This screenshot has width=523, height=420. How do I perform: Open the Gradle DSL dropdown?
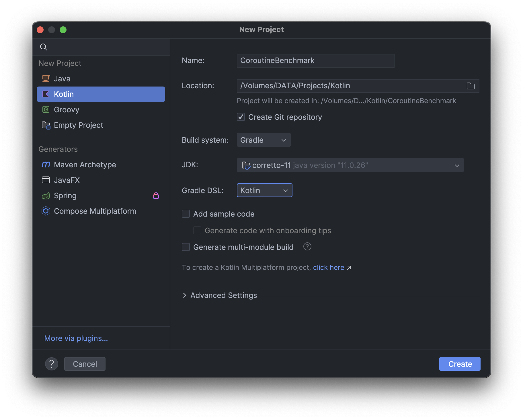264,191
